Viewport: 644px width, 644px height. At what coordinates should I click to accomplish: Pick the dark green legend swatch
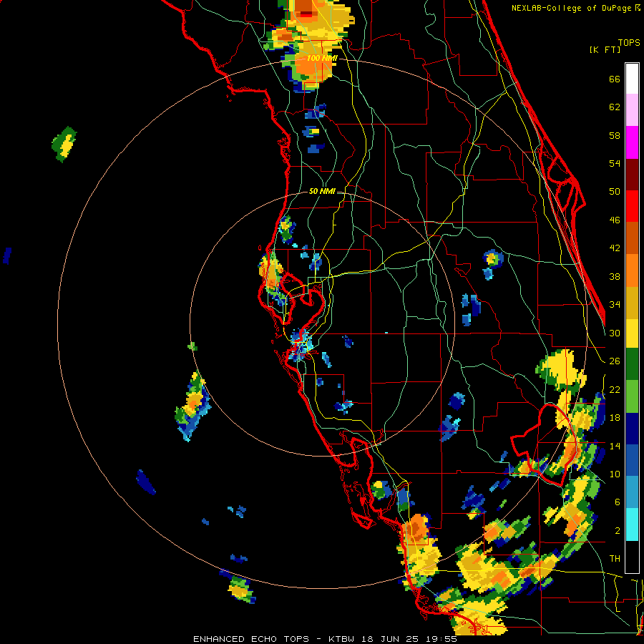click(x=632, y=364)
